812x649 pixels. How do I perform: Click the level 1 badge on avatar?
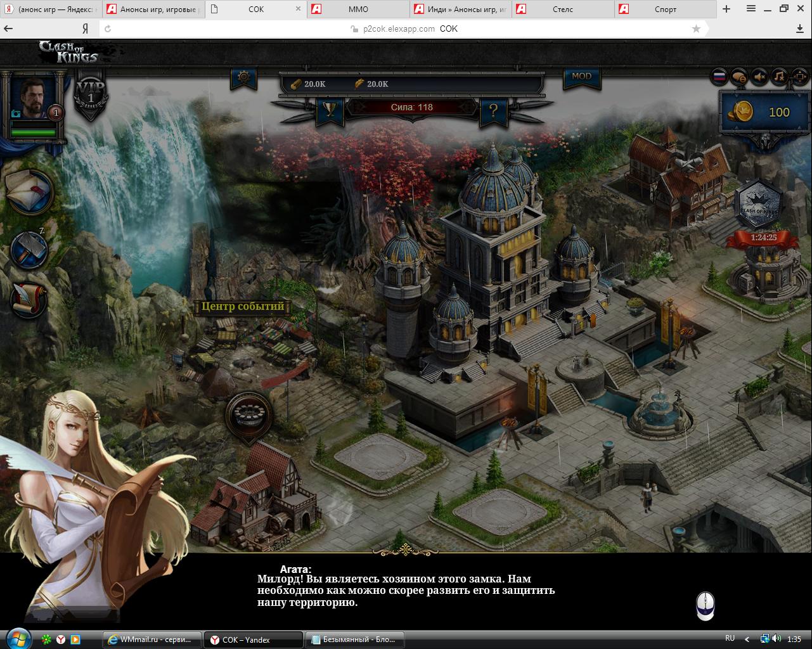pos(56,113)
